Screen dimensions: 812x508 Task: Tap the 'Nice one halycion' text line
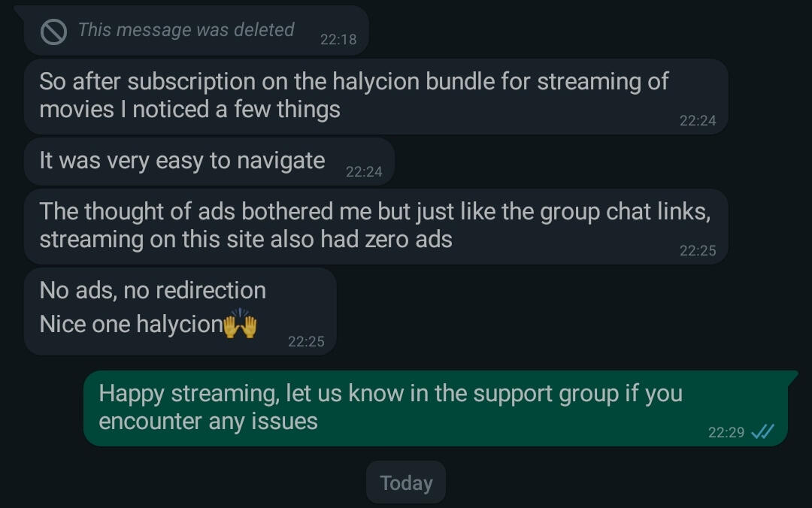[148, 324]
